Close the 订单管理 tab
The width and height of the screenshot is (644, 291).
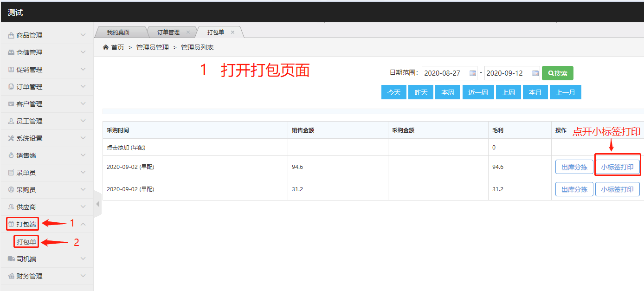point(188,32)
